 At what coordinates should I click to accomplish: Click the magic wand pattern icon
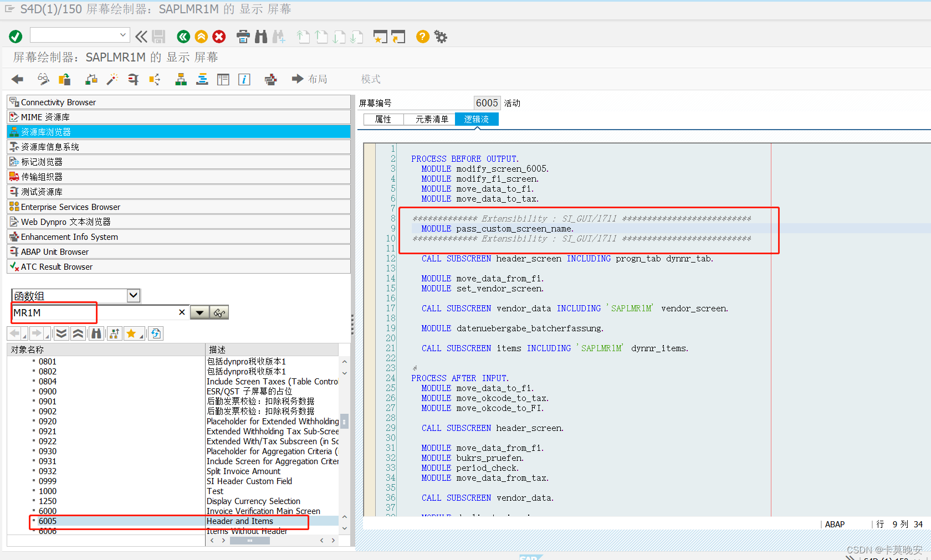point(112,79)
